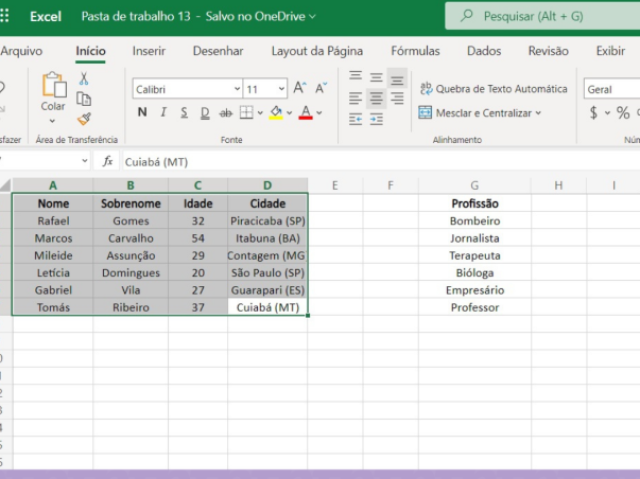Open the Dados tab
Viewport: 640px width, 479px height.
coord(484,51)
